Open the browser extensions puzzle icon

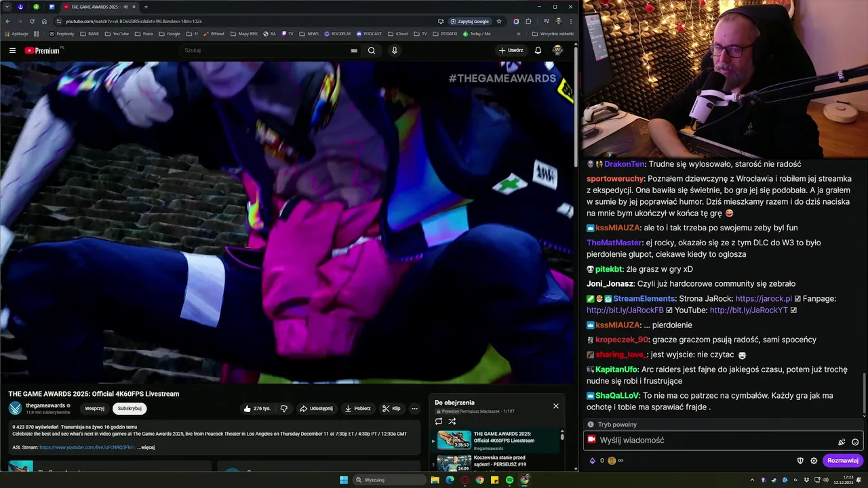[528, 21]
